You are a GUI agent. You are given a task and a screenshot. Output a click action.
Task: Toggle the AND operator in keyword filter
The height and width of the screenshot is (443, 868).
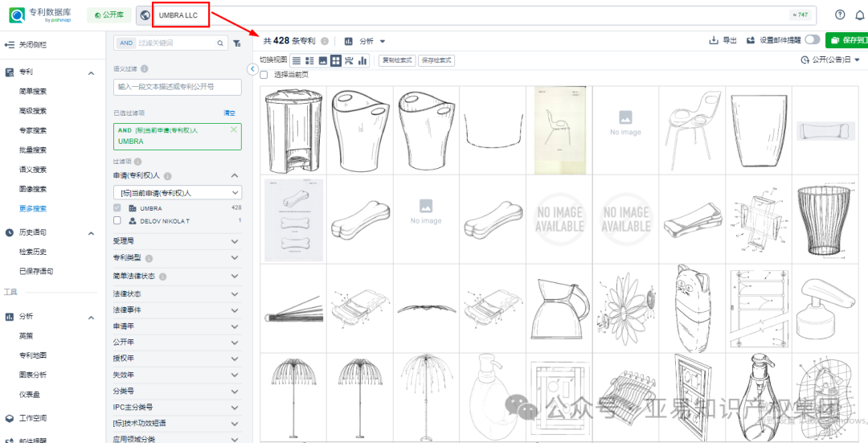(x=126, y=43)
